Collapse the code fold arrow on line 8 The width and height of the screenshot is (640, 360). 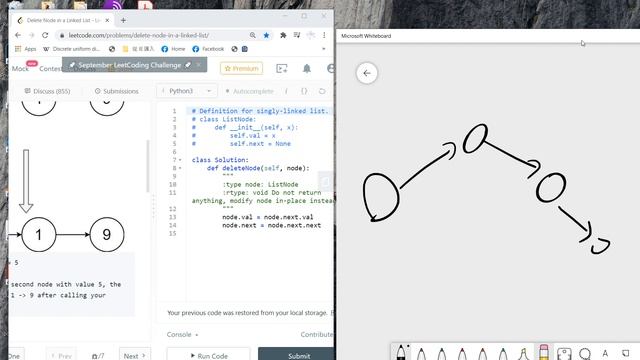click(x=180, y=168)
